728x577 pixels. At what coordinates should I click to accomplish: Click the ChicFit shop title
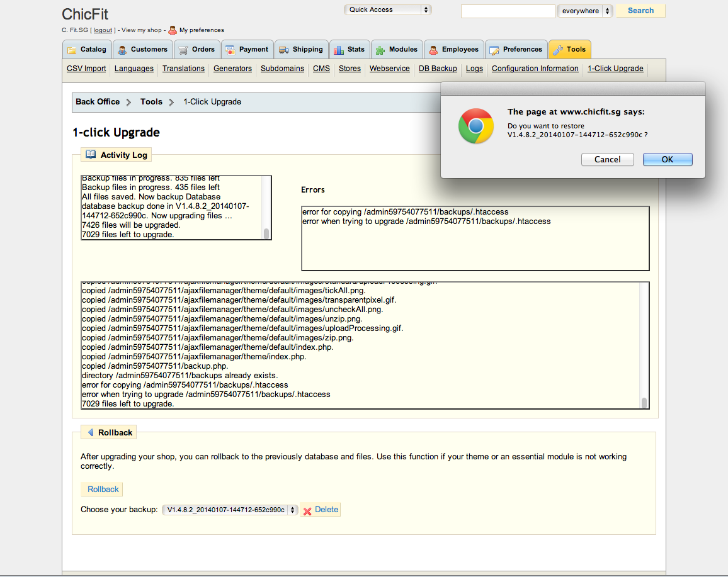[85, 14]
